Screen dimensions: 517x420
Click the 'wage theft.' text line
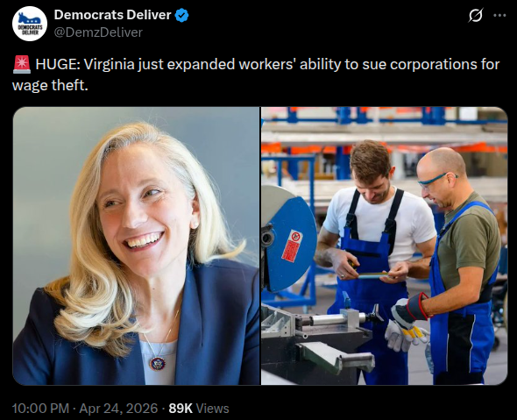[x=50, y=85]
